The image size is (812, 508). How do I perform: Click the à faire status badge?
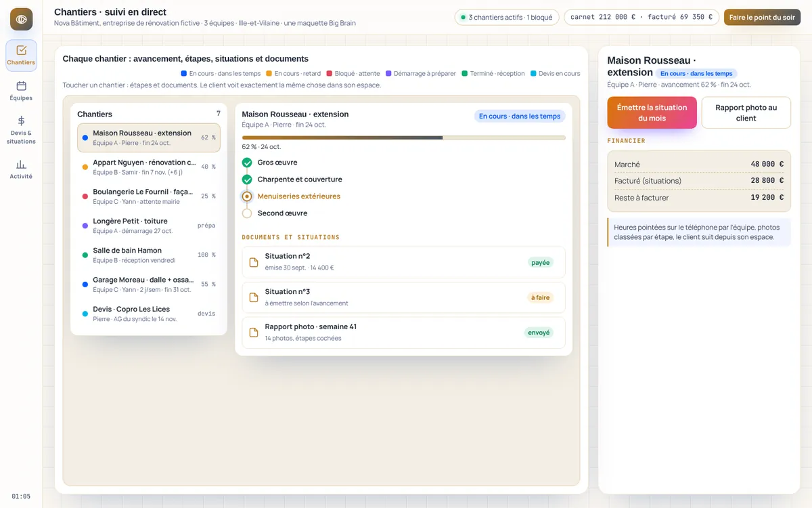point(540,297)
